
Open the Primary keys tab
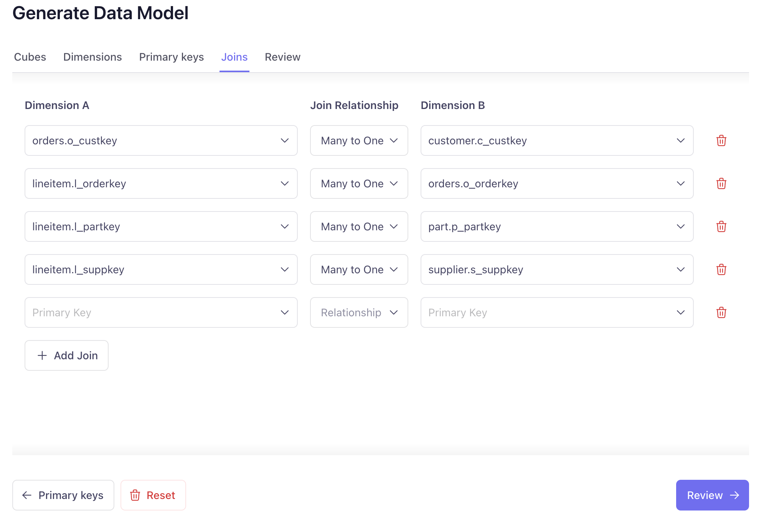[172, 57]
